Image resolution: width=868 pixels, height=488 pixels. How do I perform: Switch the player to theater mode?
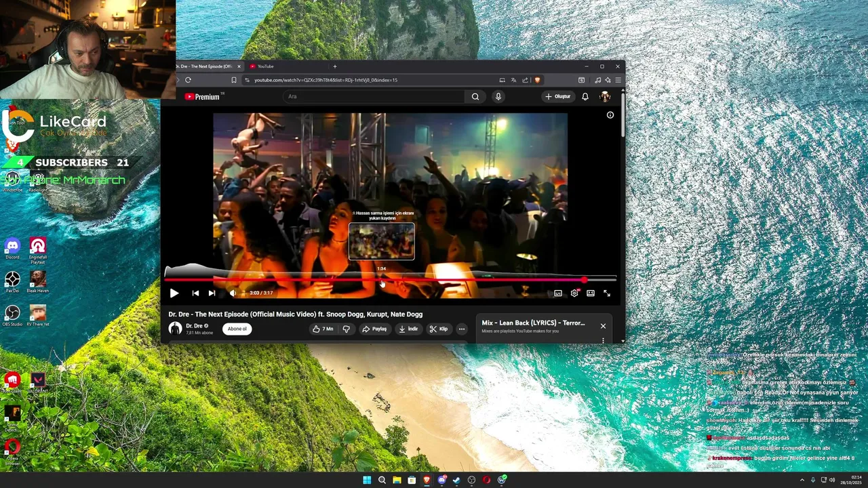tap(591, 293)
